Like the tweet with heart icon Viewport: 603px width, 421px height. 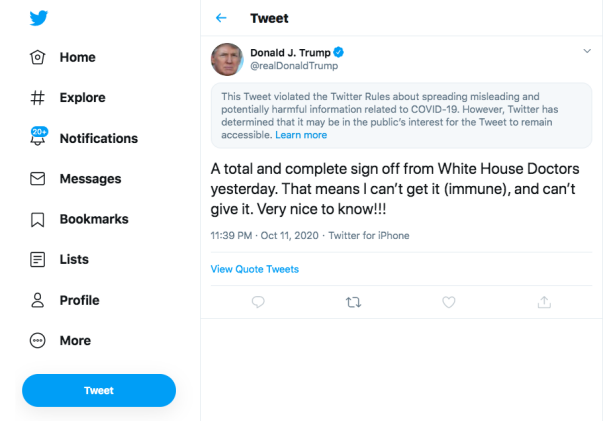coord(449,301)
